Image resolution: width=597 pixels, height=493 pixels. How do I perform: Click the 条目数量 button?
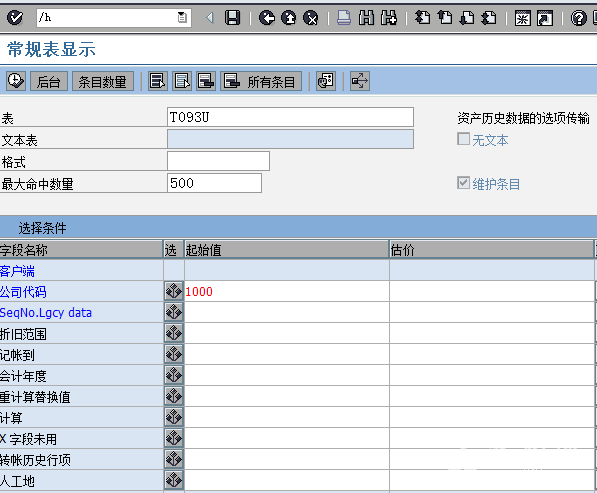[x=103, y=81]
